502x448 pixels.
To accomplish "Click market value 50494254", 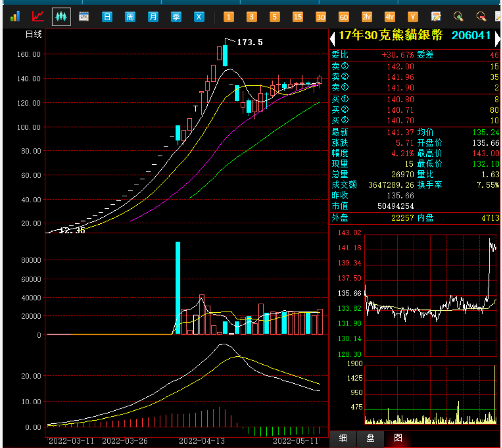I will point(396,206).
